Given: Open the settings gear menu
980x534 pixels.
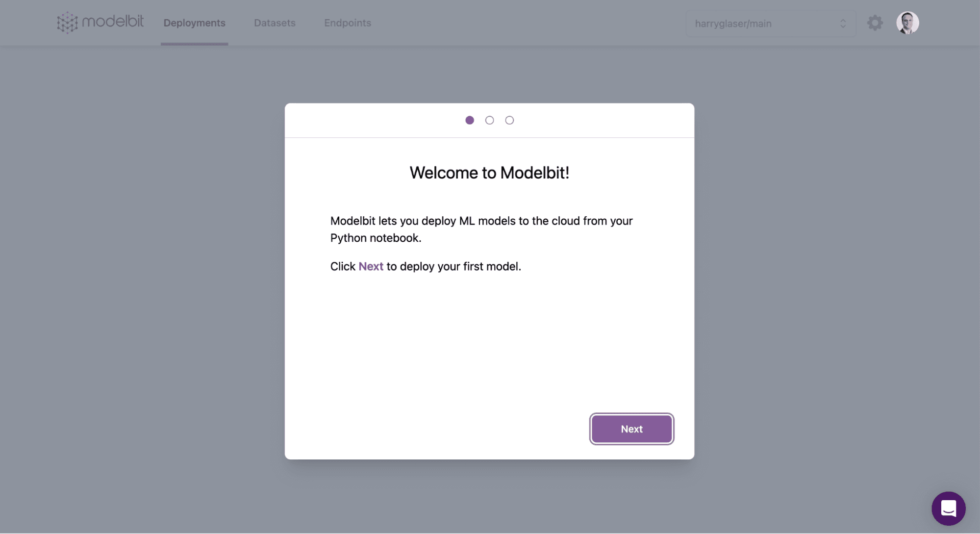Looking at the screenshot, I should click(x=875, y=23).
